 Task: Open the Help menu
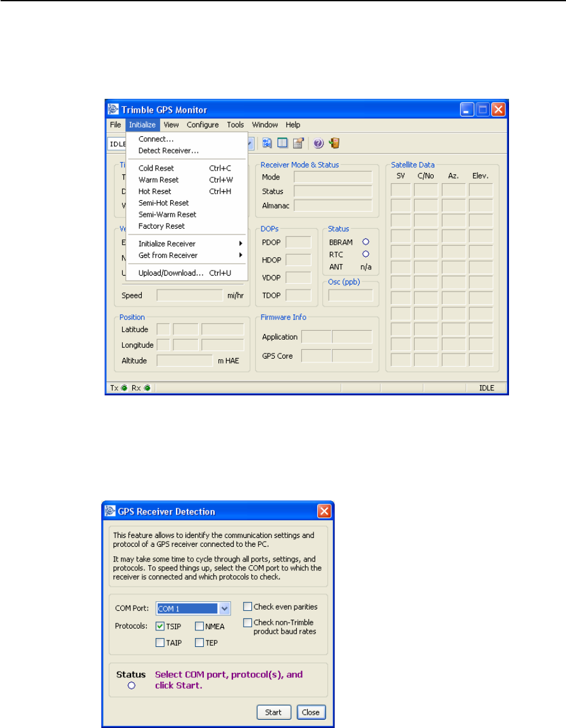pos(292,124)
